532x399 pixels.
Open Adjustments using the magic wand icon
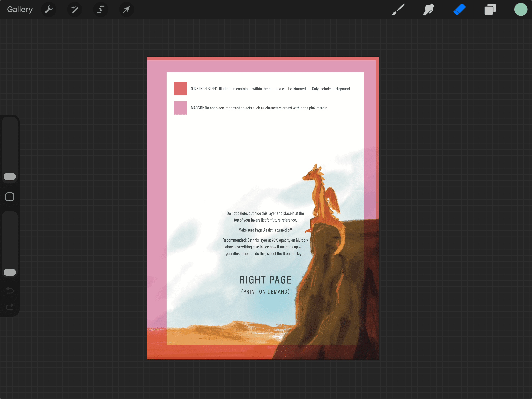(75, 9)
